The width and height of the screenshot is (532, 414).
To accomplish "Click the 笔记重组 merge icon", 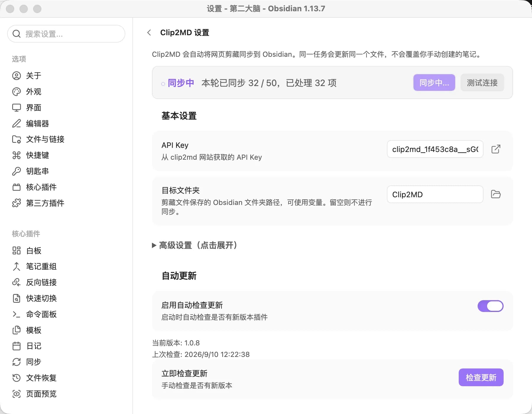I will (17, 266).
